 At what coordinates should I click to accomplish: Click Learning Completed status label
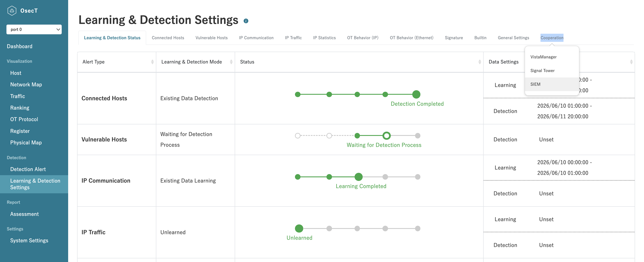pos(361,186)
